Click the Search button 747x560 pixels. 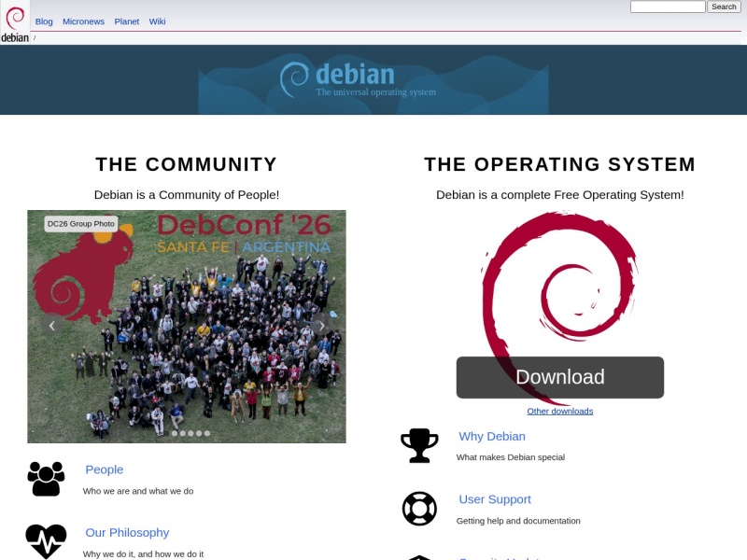click(724, 7)
